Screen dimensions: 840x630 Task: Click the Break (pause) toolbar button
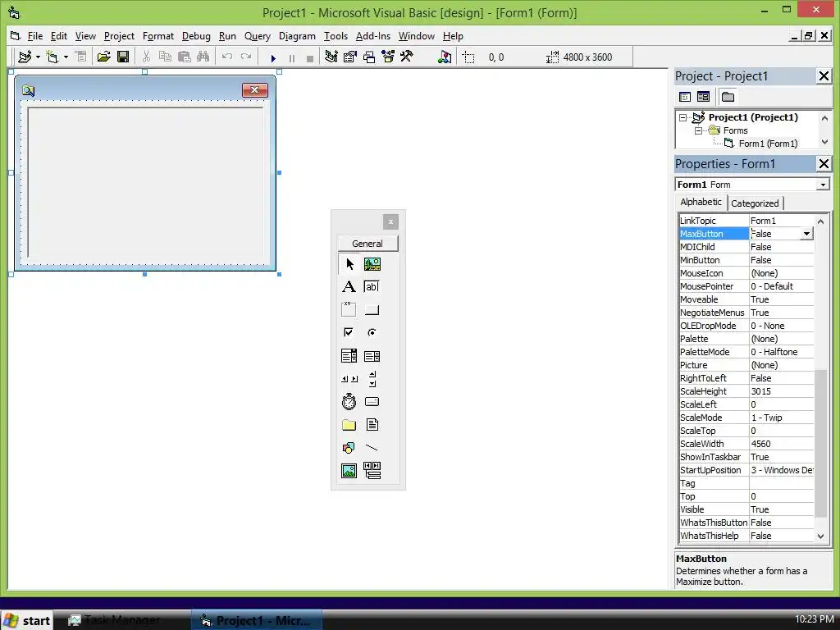(x=292, y=58)
